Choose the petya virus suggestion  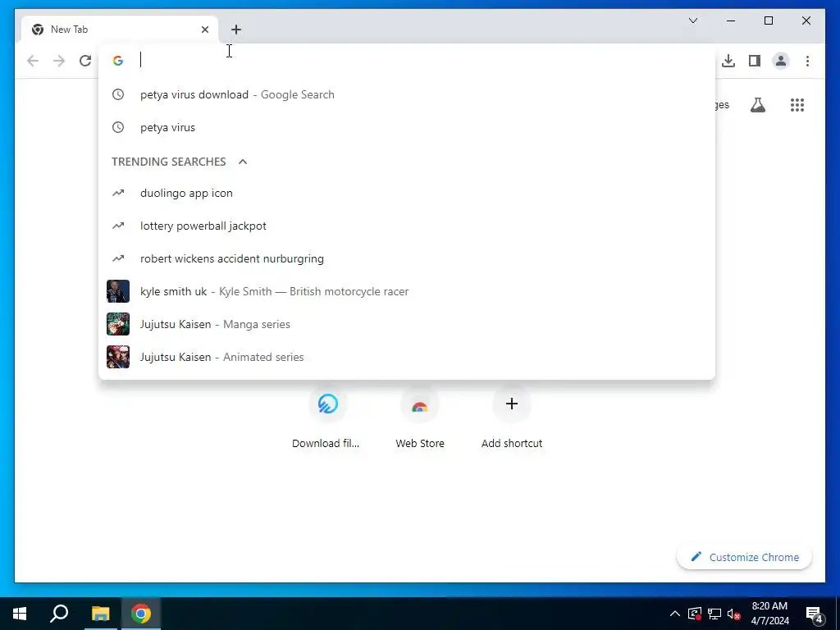pyautogui.click(x=407, y=127)
